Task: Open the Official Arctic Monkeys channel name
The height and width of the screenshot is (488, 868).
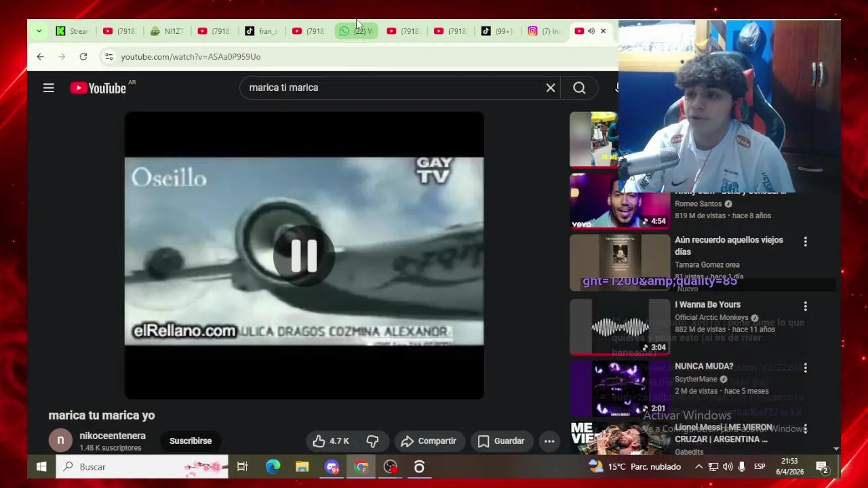Action: point(711,318)
